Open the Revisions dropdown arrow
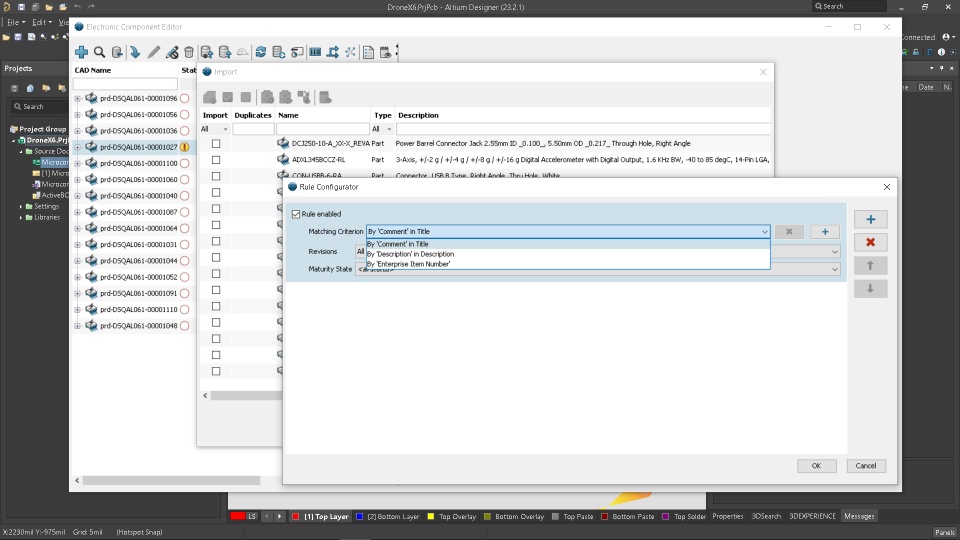Viewport: 960px width, 540px height. [834, 252]
